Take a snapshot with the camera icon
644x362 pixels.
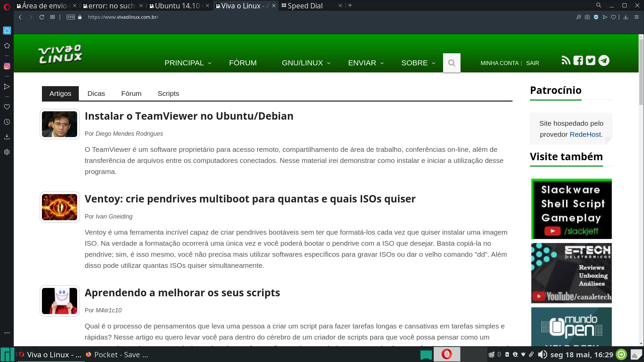click(587, 17)
